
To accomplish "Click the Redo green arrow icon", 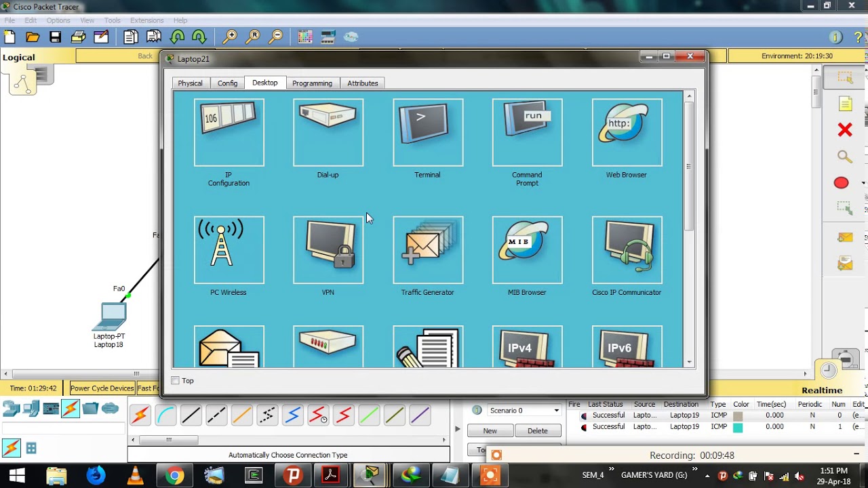I will tap(199, 37).
